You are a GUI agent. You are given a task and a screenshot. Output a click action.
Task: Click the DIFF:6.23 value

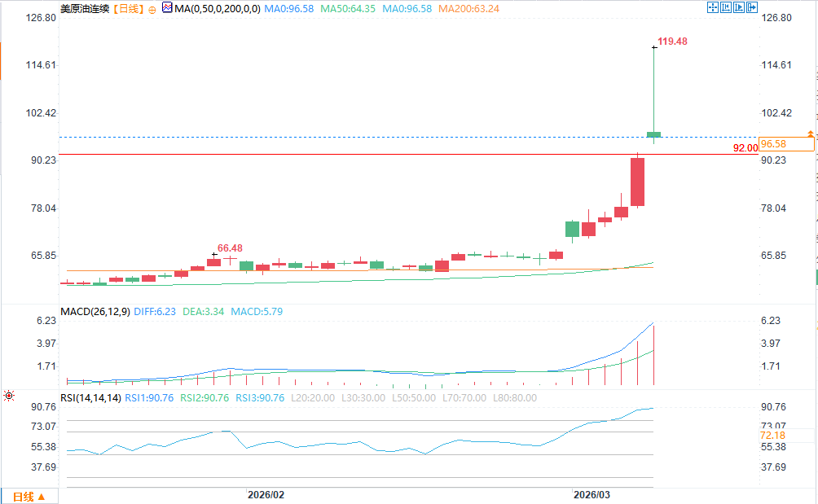[x=155, y=312]
